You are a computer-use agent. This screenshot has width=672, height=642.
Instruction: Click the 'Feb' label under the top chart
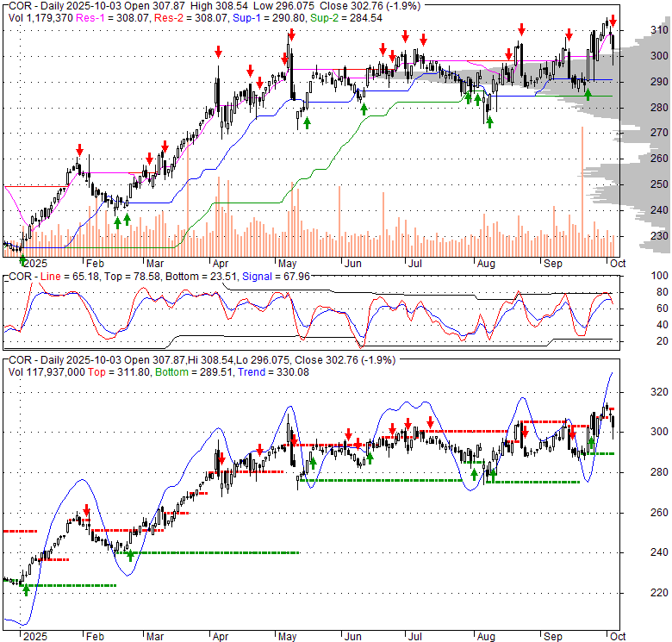(x=95, y=264)
